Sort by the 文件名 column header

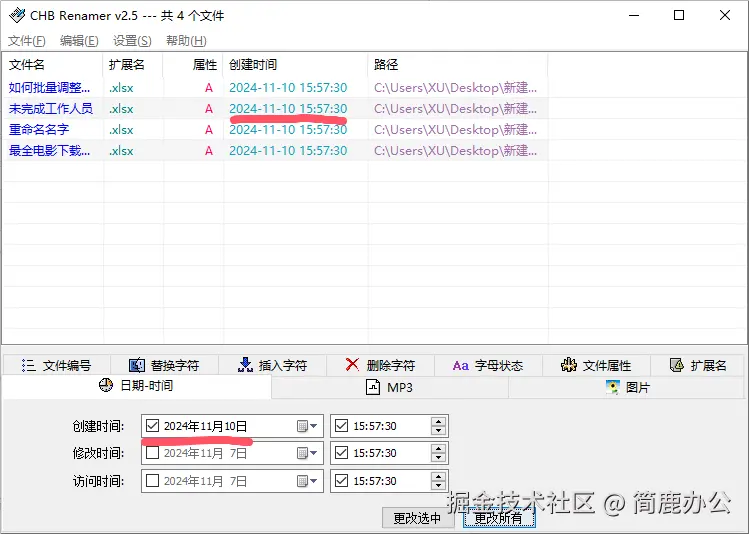tap(53, 64)
